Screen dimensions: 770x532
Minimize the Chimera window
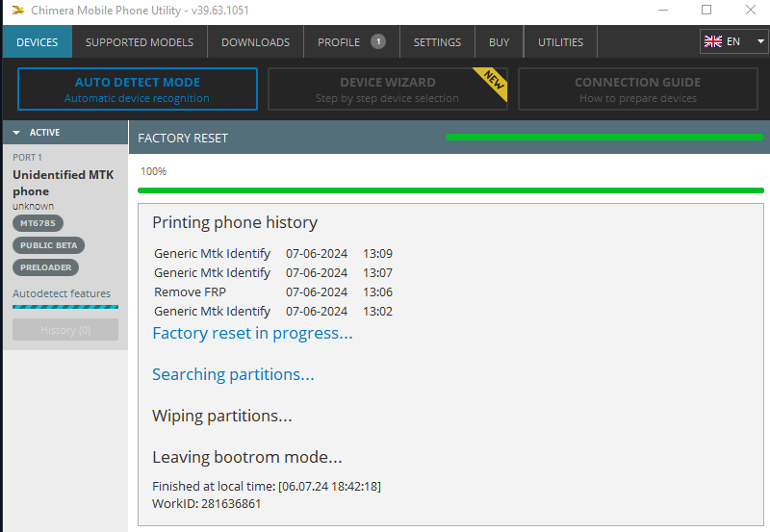click(663, 10)
